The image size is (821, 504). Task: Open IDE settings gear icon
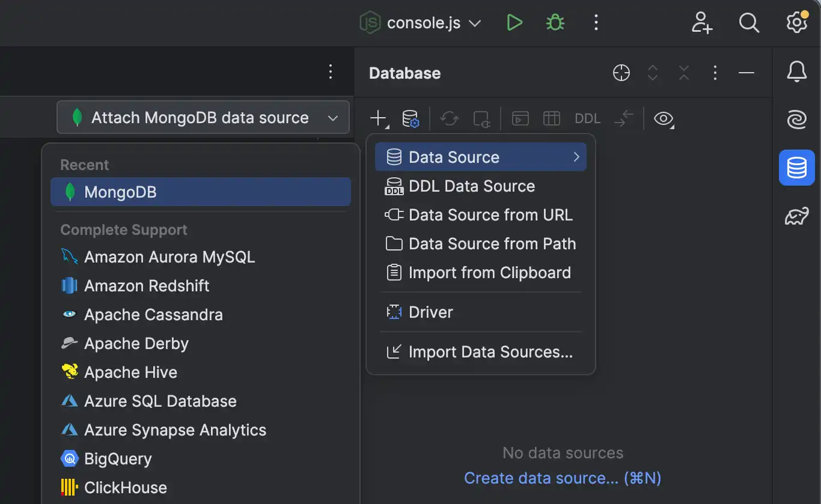pos(797,22)
